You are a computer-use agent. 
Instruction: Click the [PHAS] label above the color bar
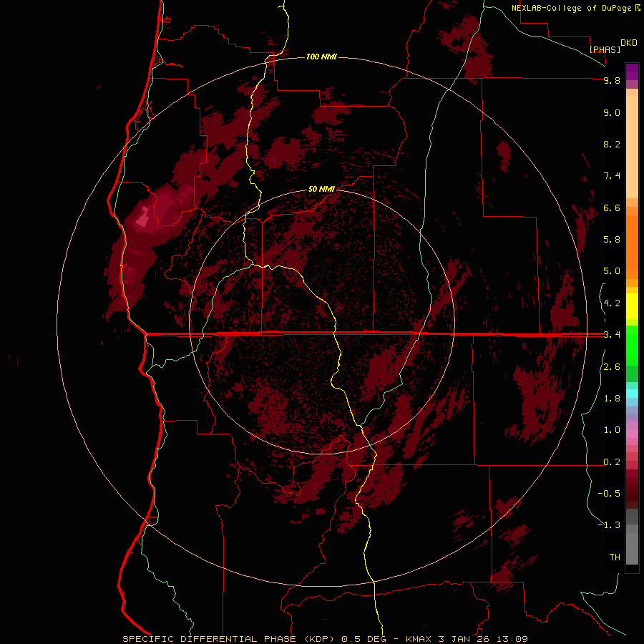605,49
